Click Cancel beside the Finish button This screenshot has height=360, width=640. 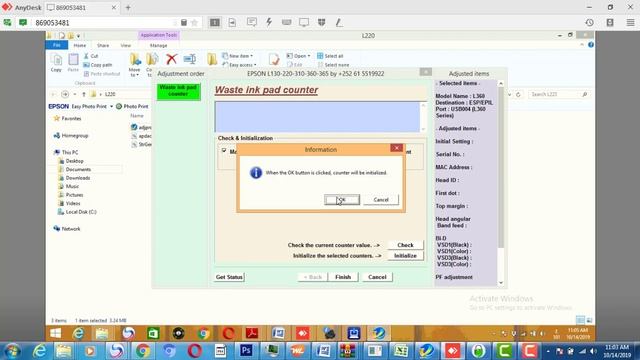tap(377, 277)
